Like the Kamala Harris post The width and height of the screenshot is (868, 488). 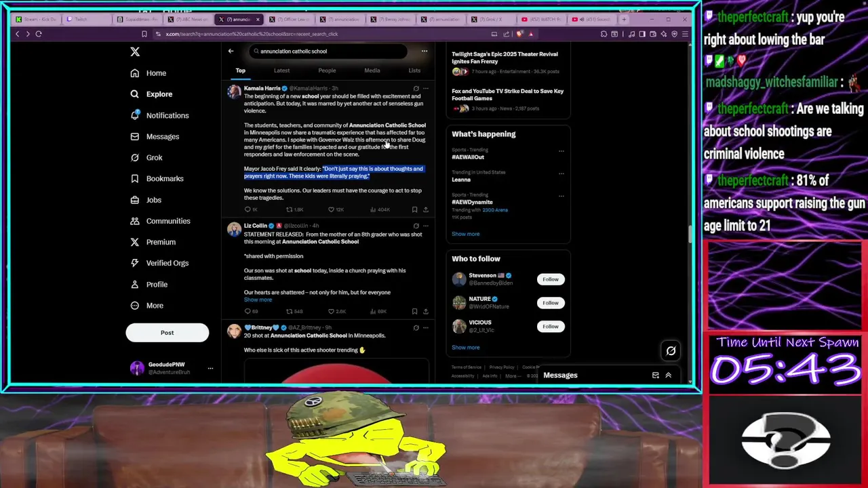tap(336, 209)
